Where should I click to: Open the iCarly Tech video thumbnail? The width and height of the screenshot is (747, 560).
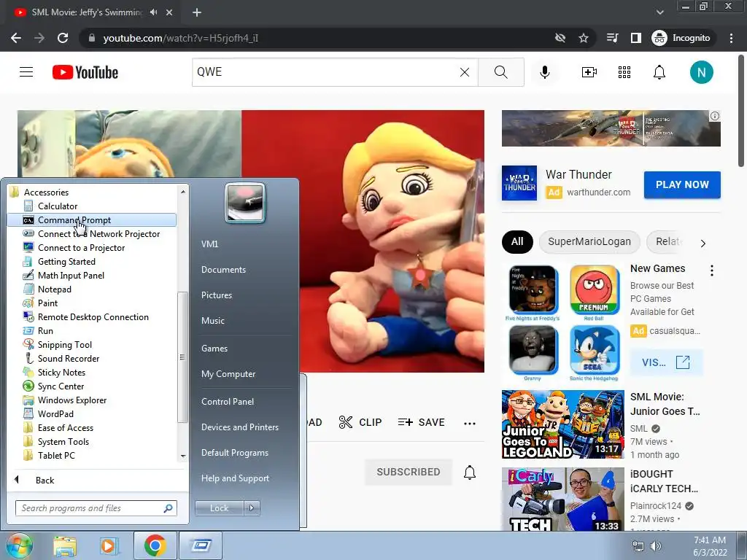pos(562,499)
